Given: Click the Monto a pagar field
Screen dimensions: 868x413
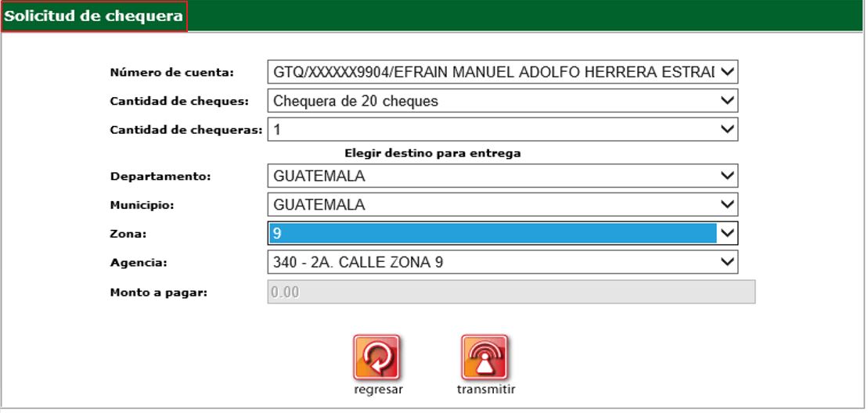Looking at the screenshot, I should click(510, 293).
